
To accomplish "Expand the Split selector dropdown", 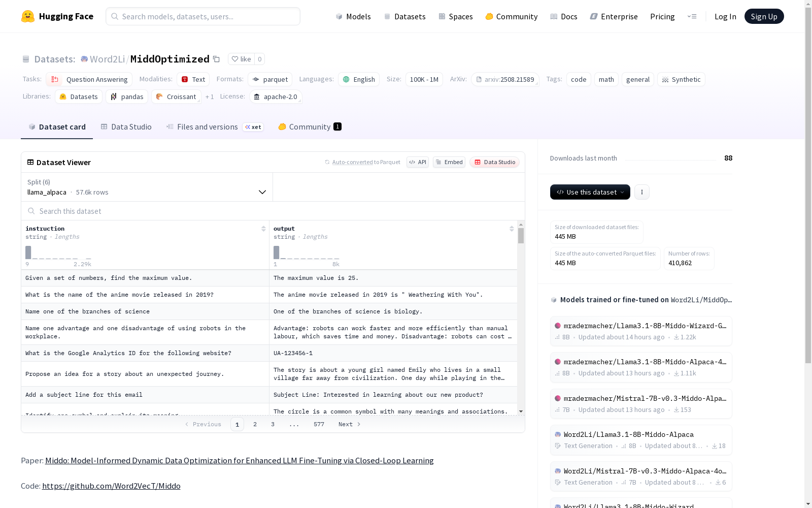I will [x=147, y=187].
